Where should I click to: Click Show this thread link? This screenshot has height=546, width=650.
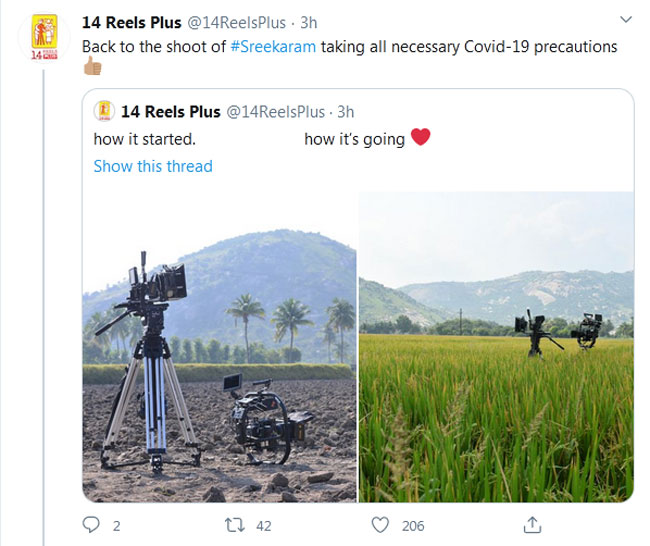pyautogui.click(x=153, y=166)
